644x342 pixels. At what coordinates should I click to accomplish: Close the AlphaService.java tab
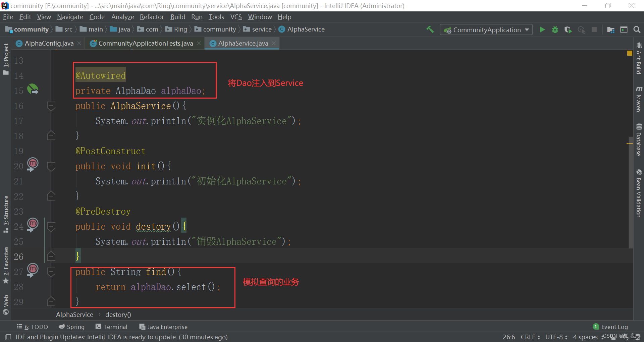pyautogui.click(x=274, y=43)
